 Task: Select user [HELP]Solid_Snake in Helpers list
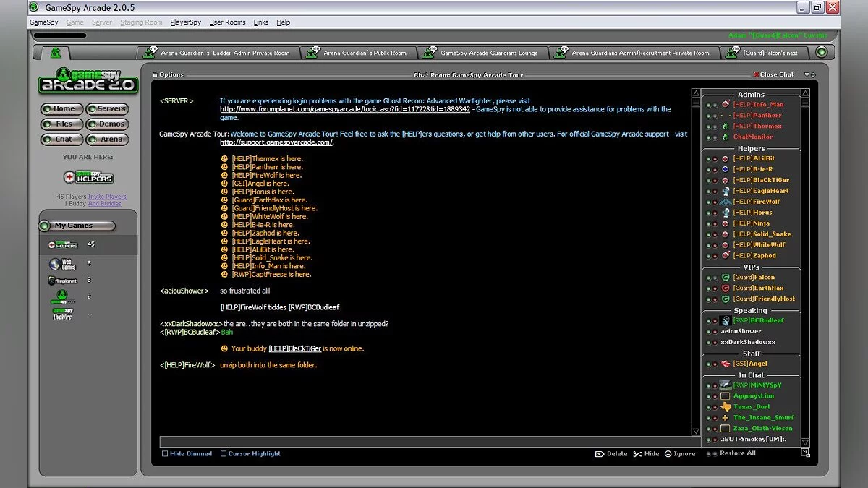point(762,234)
